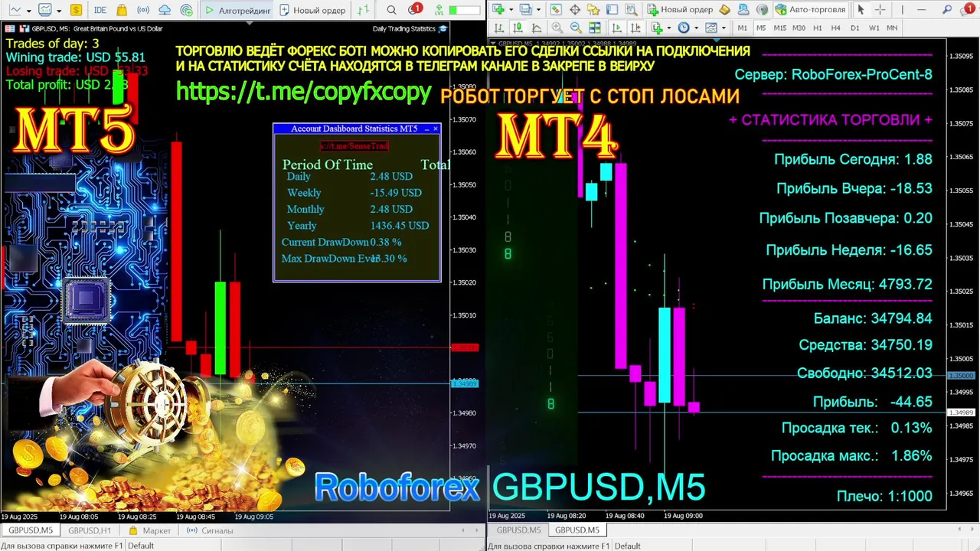Screen dimensions: 980x551
Task: Expand the periods clock dropdown in MT4
Action: pyautogui.click(x=695, y=28)
